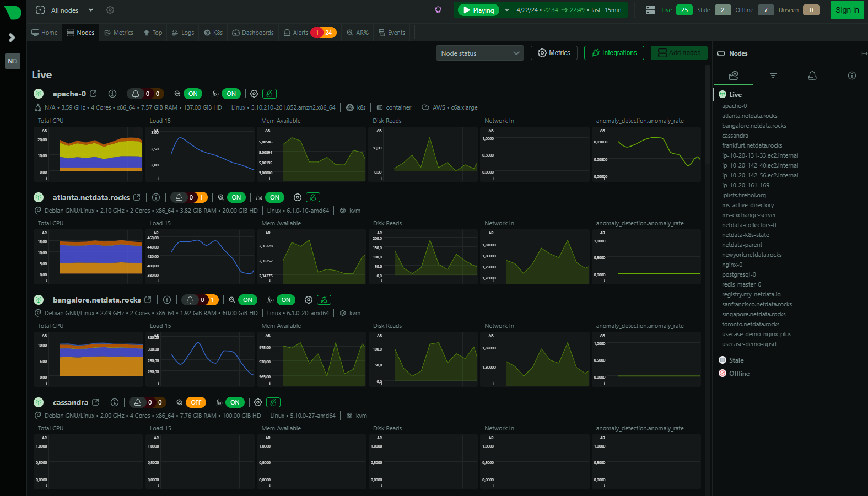Open apache-0 settings gear icon
Image resolution: width=868 pixels, height=496 pixels.
(254, 94)
